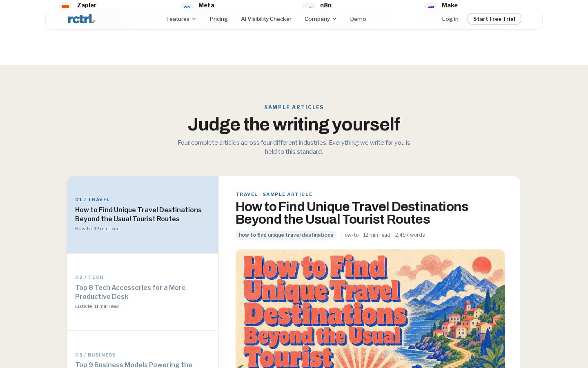Click the '12 min read' text beside the keyword tag
588x368 pixels.
pos(376,235)
